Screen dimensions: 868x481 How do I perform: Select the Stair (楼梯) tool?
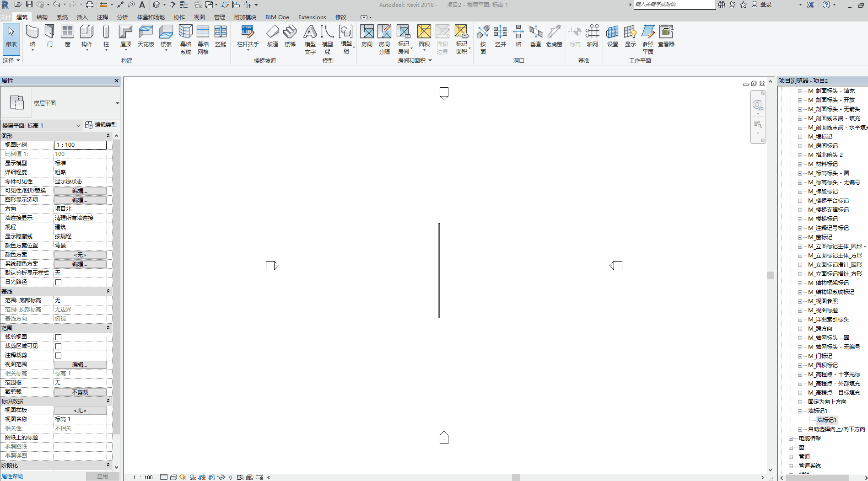pos(290,36)
